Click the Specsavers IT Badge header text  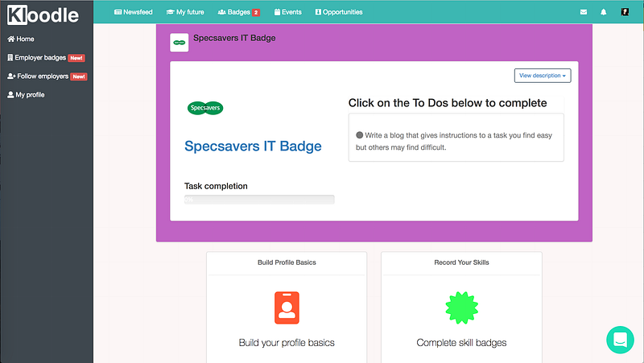pos(234,38)
